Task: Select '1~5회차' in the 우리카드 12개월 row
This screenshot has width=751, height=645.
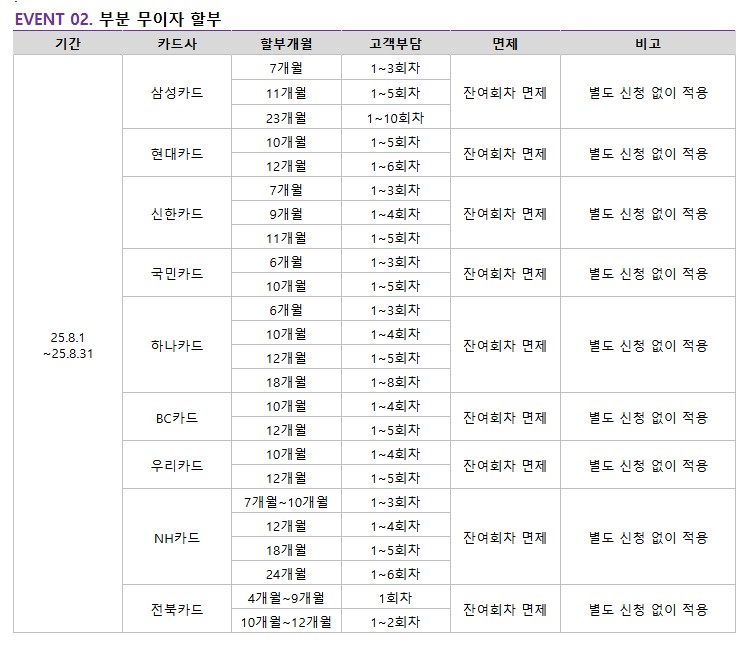Action: 396,477
